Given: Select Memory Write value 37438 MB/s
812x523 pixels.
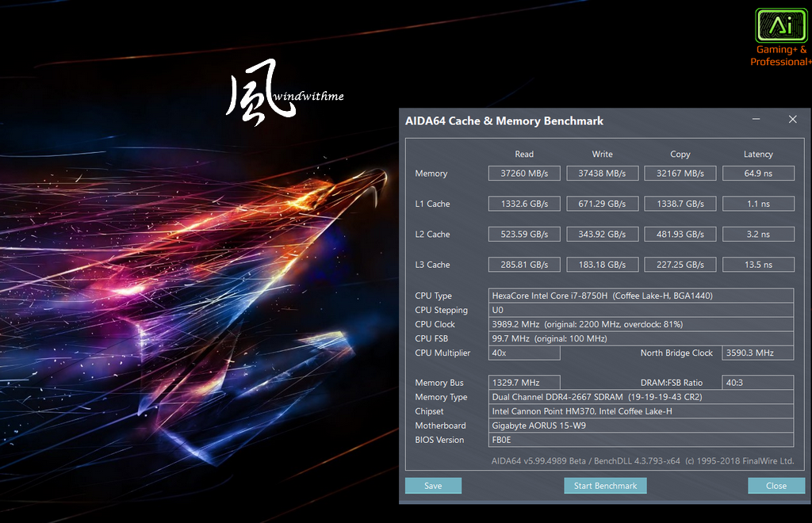Looking at the screenshot, I should [x=602, y=174].
